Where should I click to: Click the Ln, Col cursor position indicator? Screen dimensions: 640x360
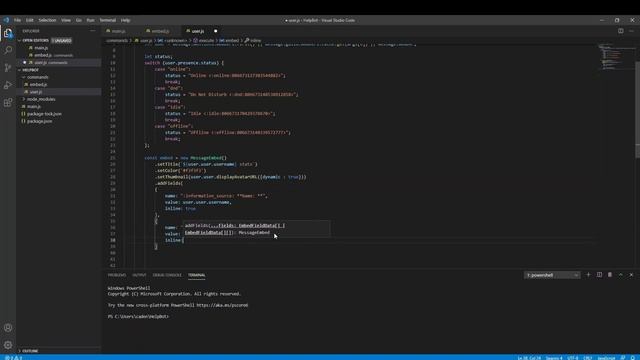529,358
